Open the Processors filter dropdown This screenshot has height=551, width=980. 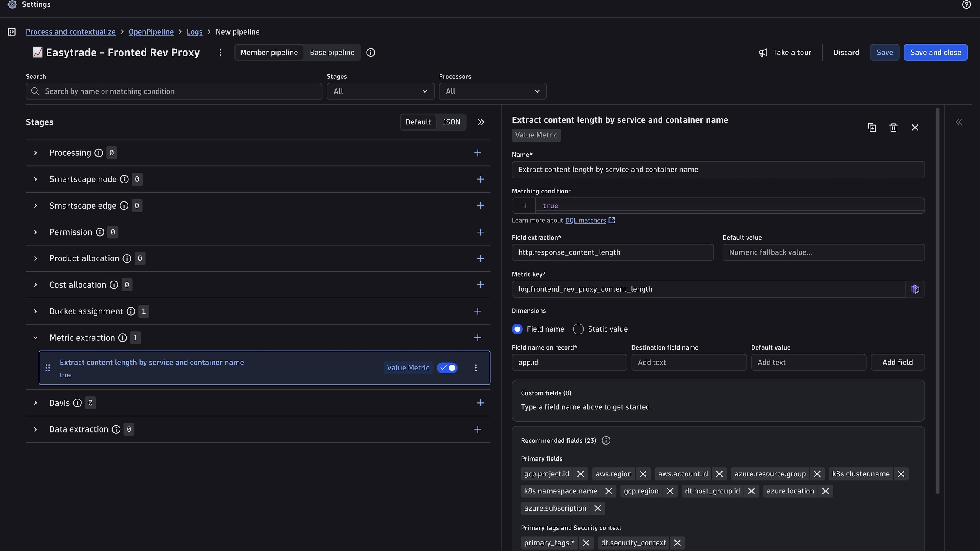(x=493, y=91)
